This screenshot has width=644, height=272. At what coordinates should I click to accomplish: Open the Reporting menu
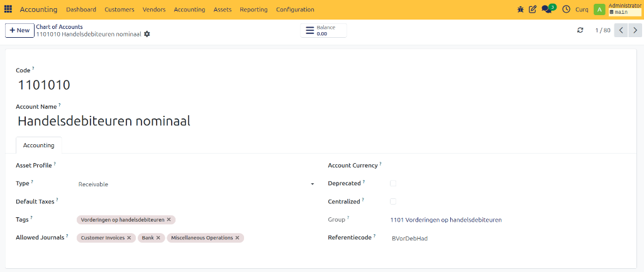point(254,9)
